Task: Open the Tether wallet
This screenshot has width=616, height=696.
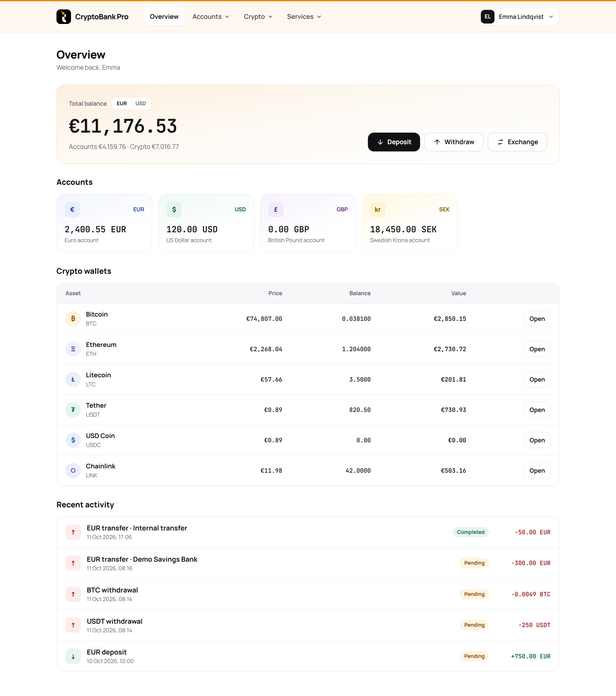Action: [537, 410]
